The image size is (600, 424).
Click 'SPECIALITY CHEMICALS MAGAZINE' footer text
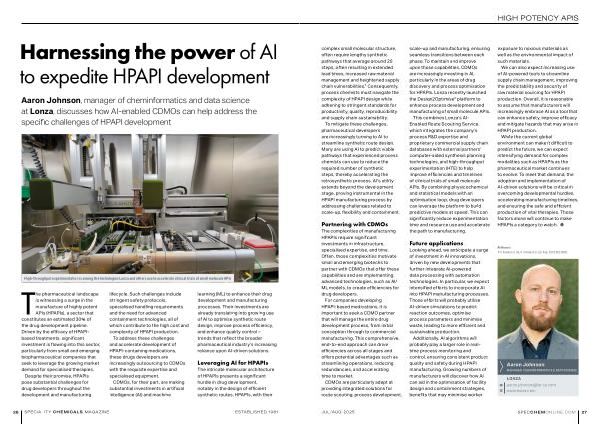coord(67,412)
